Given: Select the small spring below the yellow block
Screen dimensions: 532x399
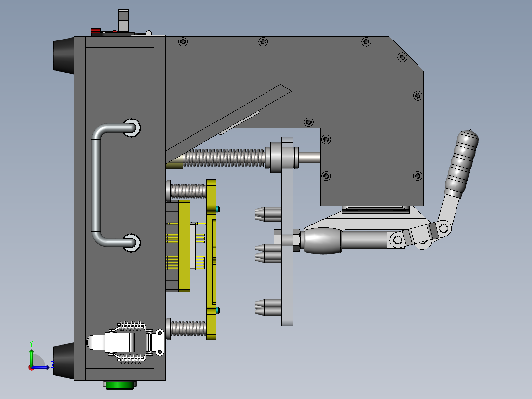Looking at the screenshot, I should tap(189, 328).
